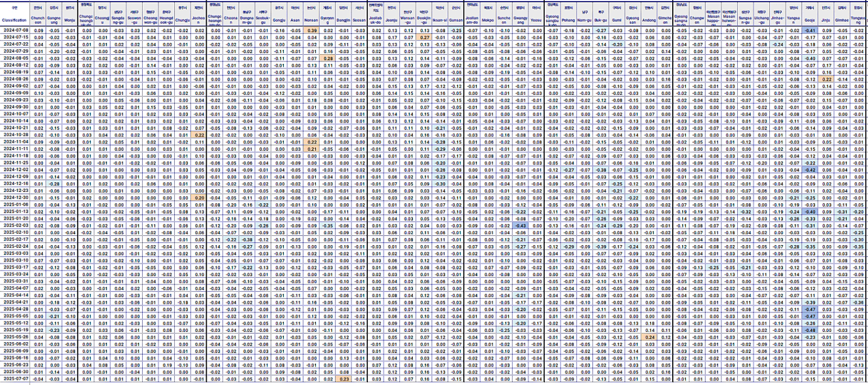The width and height of the screenshot is (868, 385).
Task: Pick the 2024-07-22 date row label
Action: [x=14, y=44]
